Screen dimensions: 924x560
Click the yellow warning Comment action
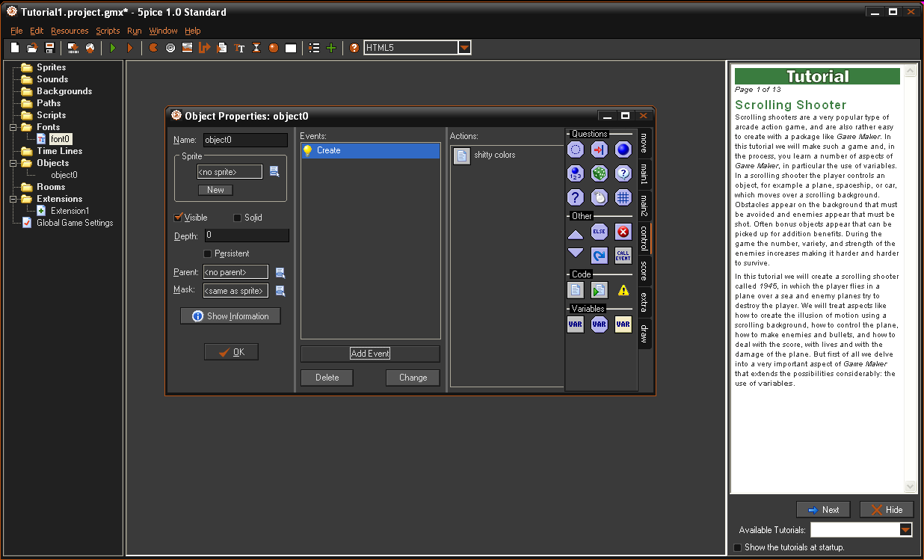(x=623, y=290)
